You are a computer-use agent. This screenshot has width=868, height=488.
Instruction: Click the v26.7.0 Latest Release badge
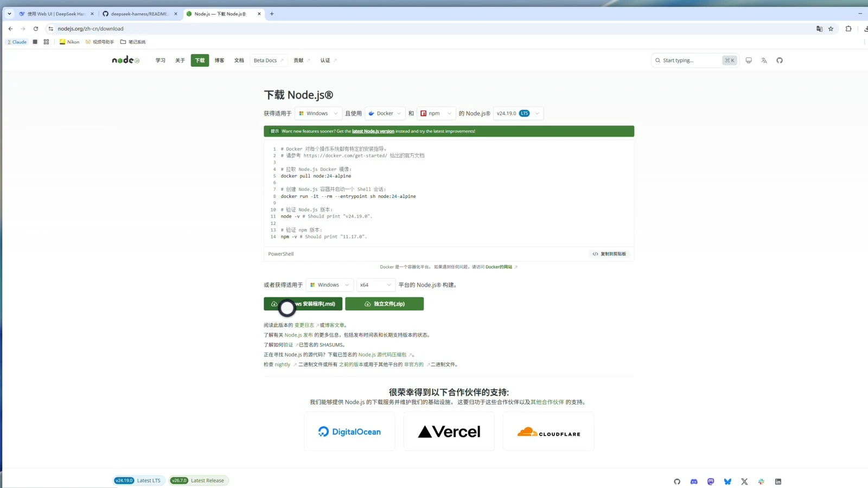pos(199,480)
